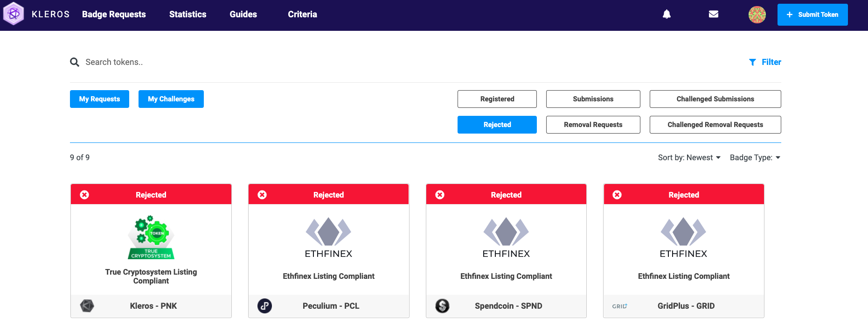Click rejected X icon on Spendcoin card

440,195
